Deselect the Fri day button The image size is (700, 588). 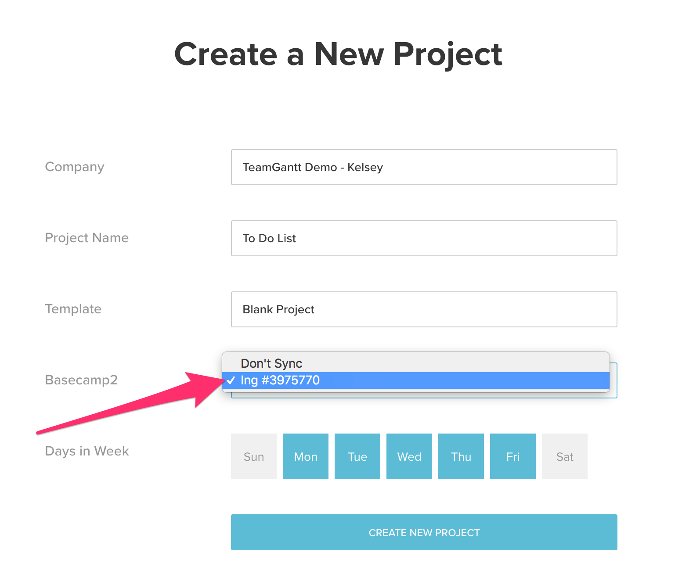(x=513, y=456)
